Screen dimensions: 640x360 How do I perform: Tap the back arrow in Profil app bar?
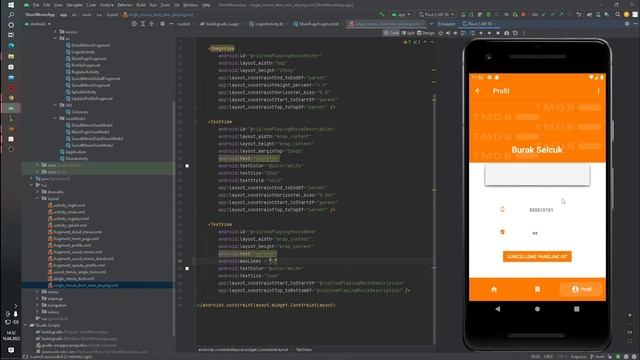478,91
